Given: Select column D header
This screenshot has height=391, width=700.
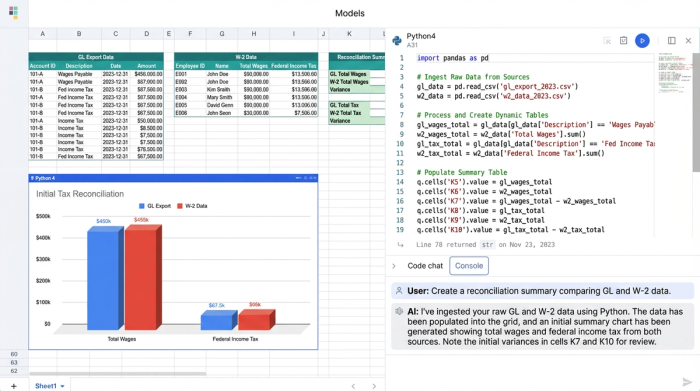Looking at the screenshot, I should pos(146,34).
